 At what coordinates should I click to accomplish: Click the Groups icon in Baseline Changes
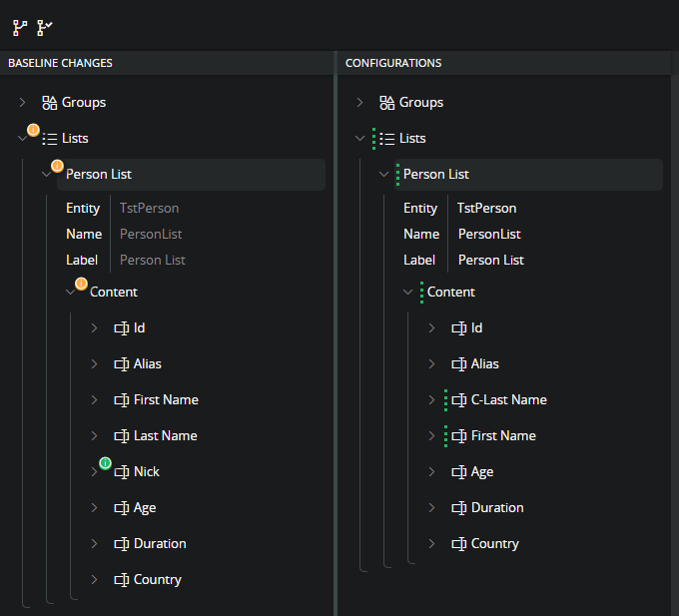pos(50,103)
